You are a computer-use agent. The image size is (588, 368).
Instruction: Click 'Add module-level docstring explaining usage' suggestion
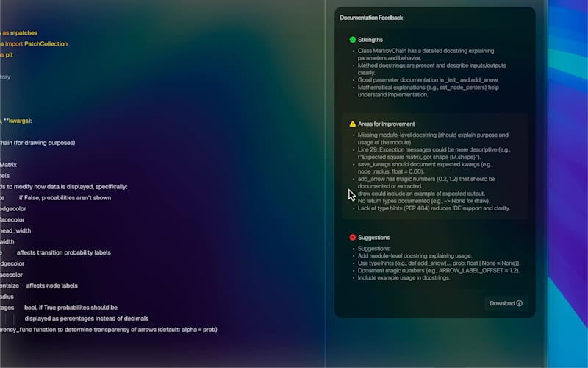pos(415,255)
